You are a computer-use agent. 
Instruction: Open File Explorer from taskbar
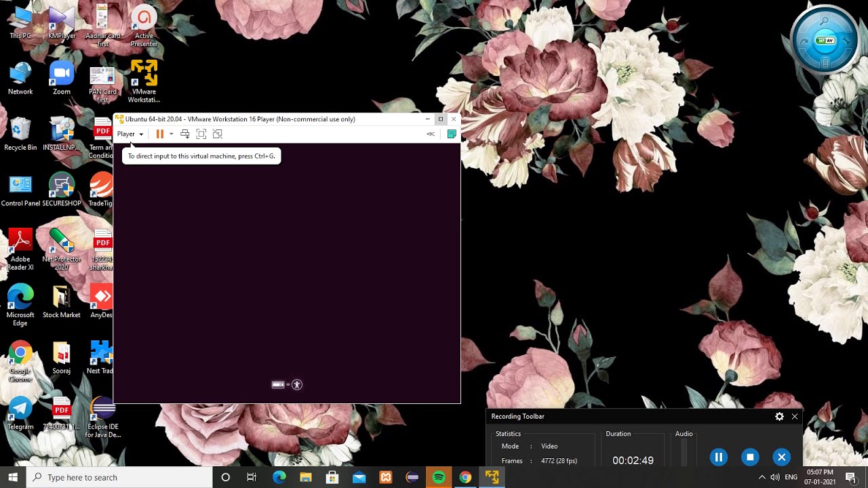pos(305,477)
